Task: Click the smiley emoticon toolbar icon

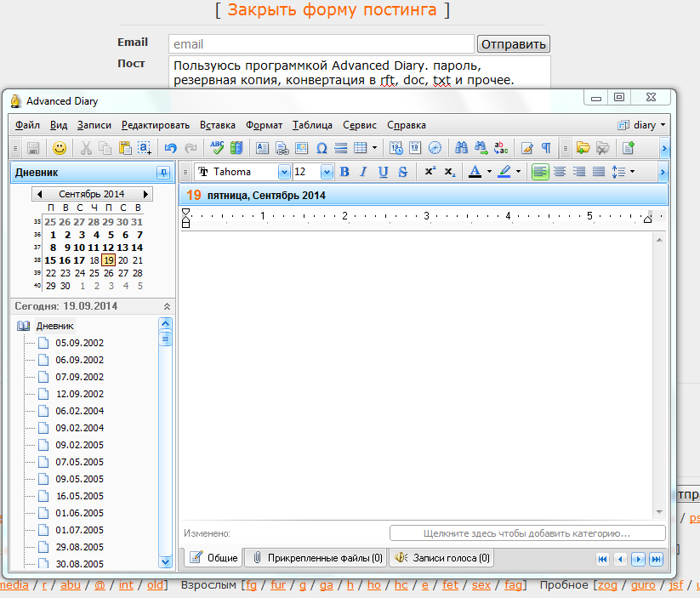Action: coord(60,148)
